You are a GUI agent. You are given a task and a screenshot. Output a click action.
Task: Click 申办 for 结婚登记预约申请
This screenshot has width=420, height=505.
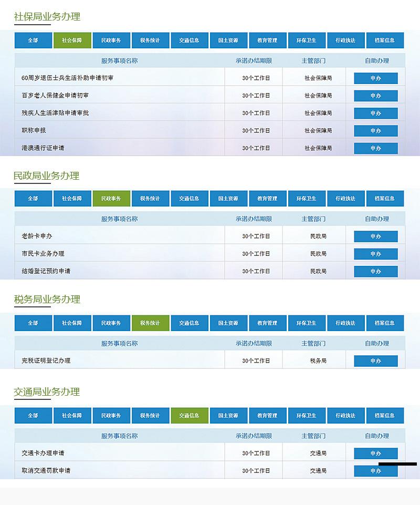click(x=376, y=272)
